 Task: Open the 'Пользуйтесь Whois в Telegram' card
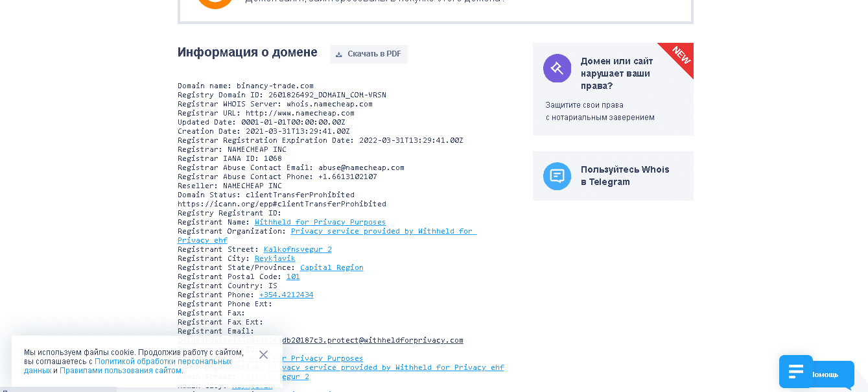point(624,176)
